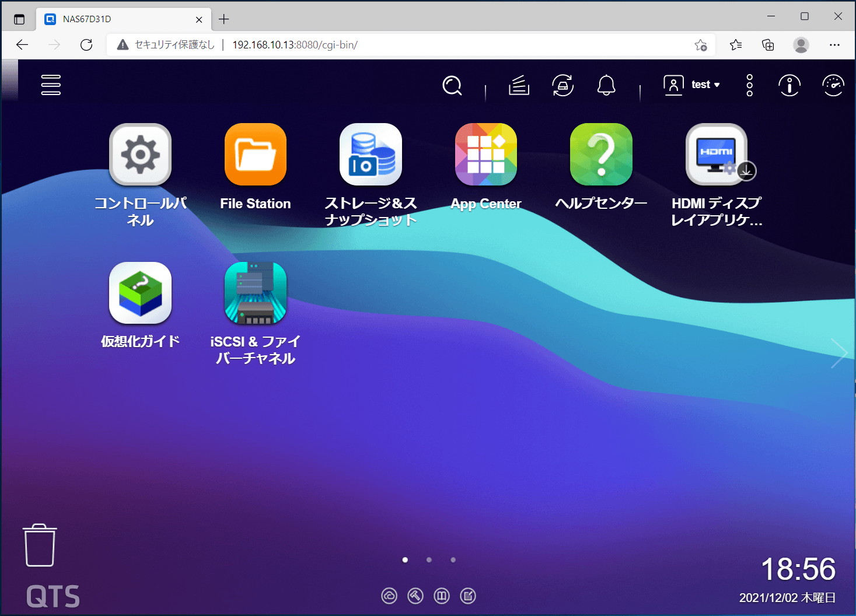The image size is (856, 616).
Task: Open the notifications bell
Action: (606, 85)
